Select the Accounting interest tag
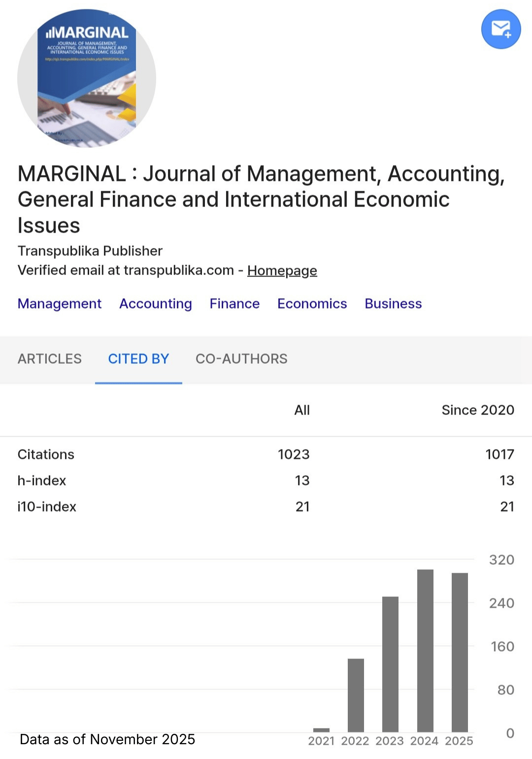 click(x=156, y=304)
